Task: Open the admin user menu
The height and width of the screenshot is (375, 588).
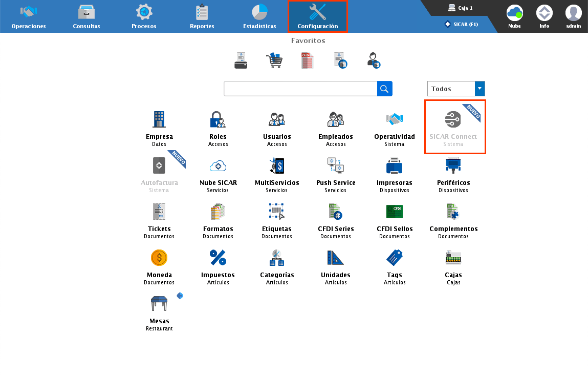Action: point(573,16)
